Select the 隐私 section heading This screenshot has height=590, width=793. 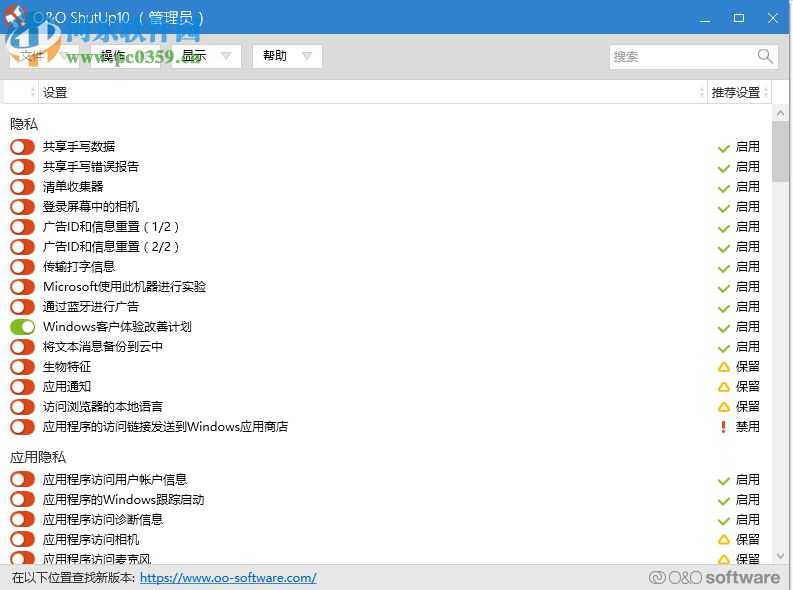[x=24, y=124]
